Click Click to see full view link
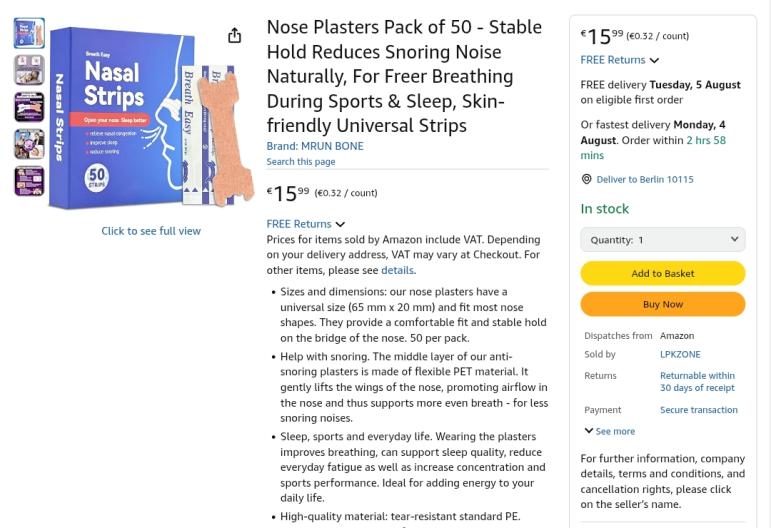This screenshot has height=528, width=771. point(151,231)
